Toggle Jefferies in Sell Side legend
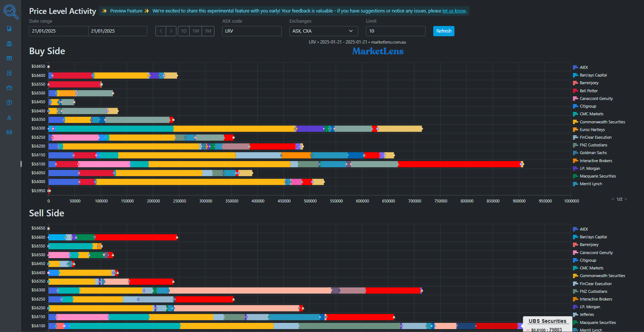 [x=587, y=314]
